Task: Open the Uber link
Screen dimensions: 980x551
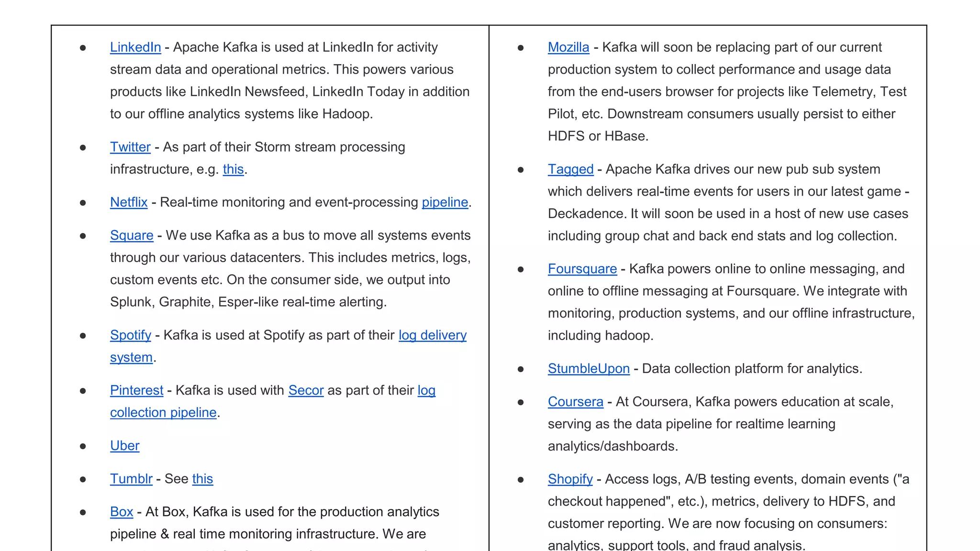Action: tap(124, 446)
